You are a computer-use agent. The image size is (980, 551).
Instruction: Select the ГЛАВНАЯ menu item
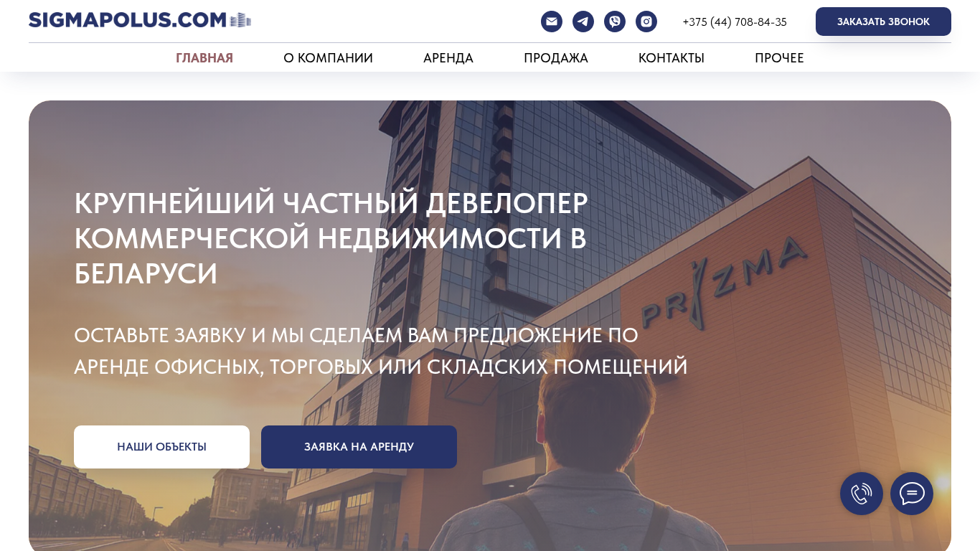[204, 58]
